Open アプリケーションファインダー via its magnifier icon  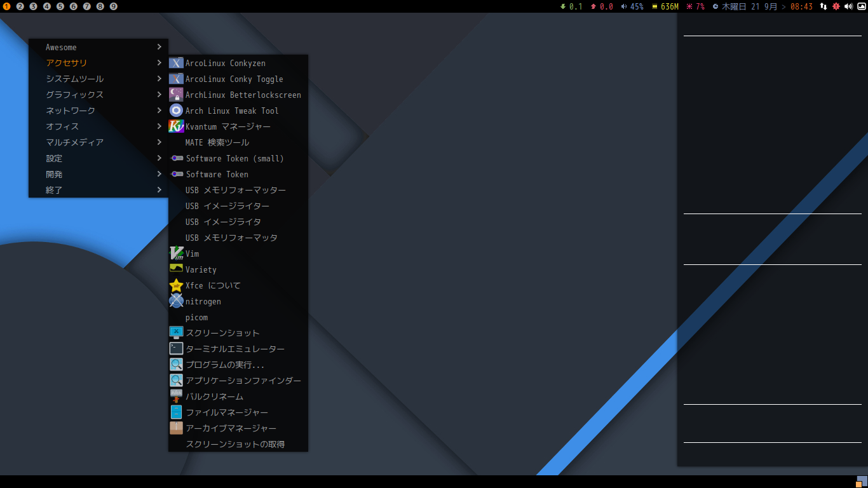[176, 381]
